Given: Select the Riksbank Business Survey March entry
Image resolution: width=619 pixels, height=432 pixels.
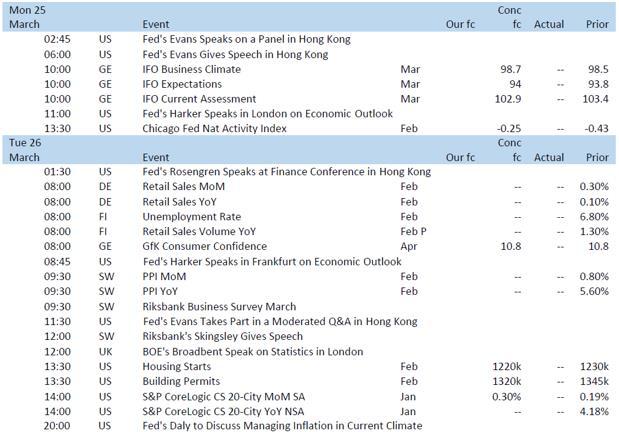Looking at the screenshot, I should pos(219,306).
